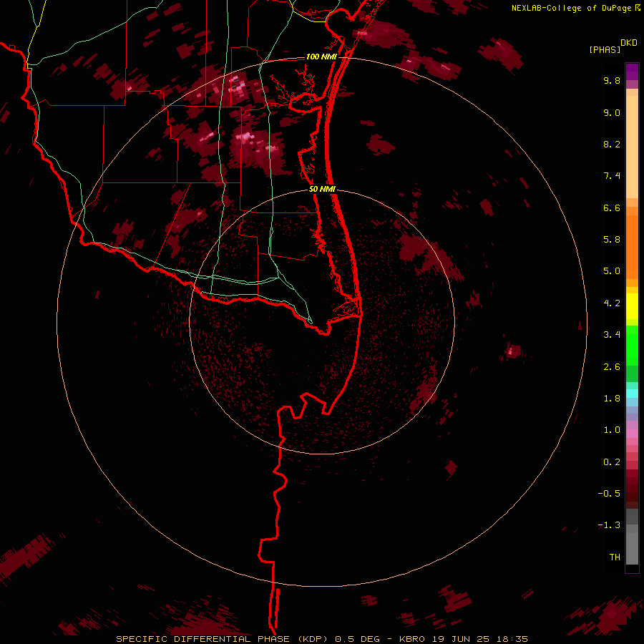Click the cyan segment of the color bar
The height and width of the screenshot is (644, 644).
pyautogui.click(x=632, y=393)
